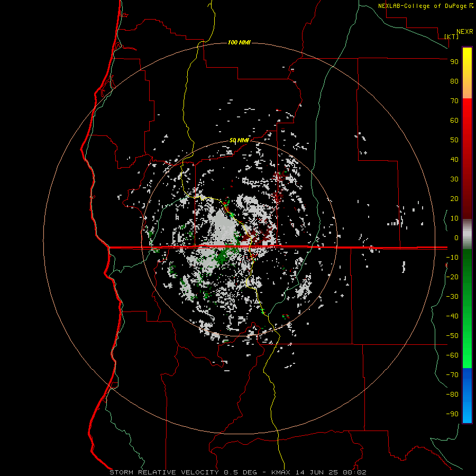Click the -60 value on velocity scale
Image resolution: width=476 pixels, height=476 pixels.
(452, 355)
